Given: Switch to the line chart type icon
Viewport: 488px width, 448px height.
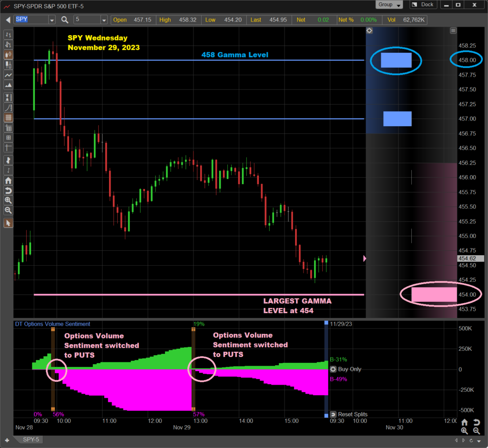Looking at the screenshot, I should point(8,75).
